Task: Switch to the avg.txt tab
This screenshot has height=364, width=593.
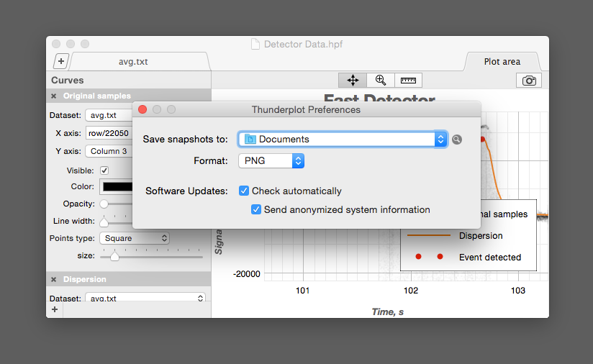Action: tap(133, 62)
